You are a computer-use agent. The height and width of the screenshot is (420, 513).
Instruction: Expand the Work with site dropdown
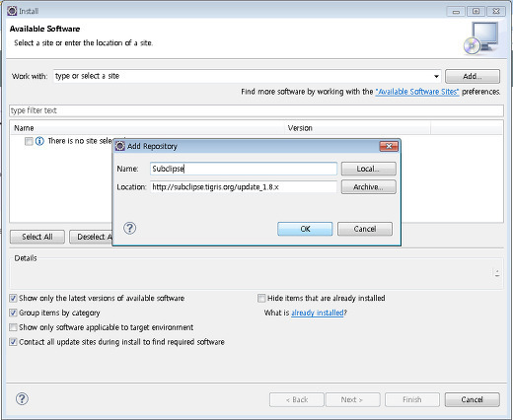tap(436, 76)
